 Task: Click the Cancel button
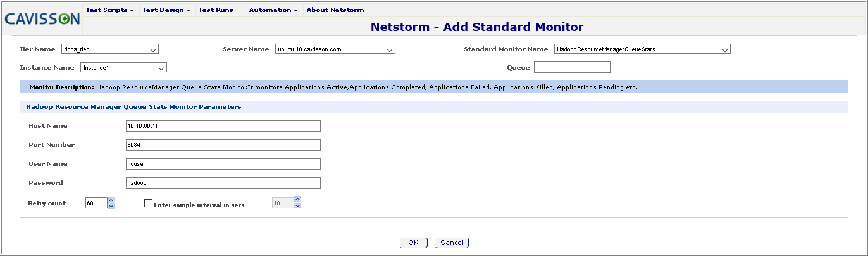[x=452, y=243]
